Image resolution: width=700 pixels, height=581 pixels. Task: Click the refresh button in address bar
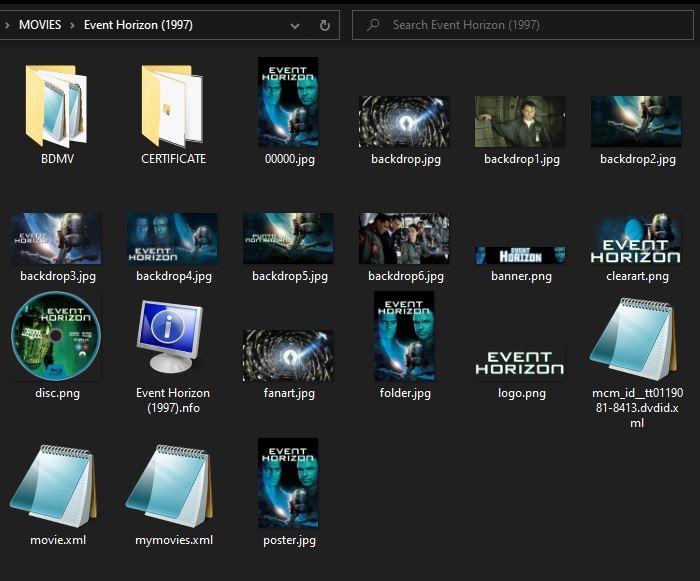point(324,25)
